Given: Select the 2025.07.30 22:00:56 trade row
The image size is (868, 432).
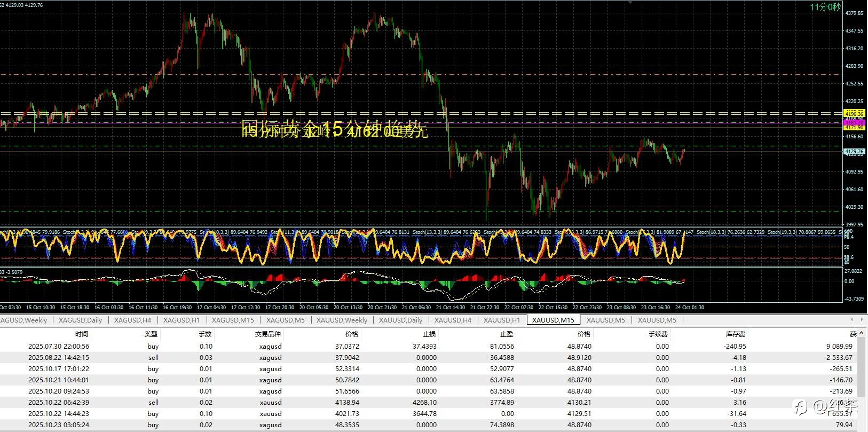Looking at the screenshot, I should [429, 346].
